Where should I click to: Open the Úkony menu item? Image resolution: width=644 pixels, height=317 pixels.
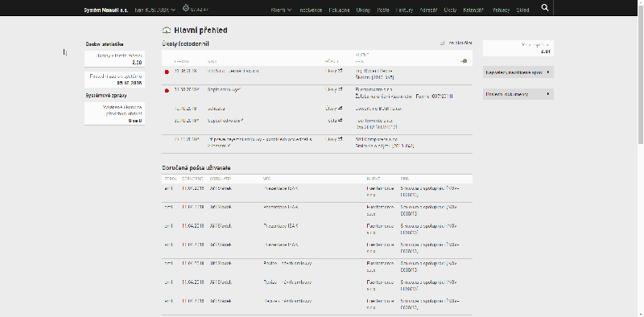363,10
